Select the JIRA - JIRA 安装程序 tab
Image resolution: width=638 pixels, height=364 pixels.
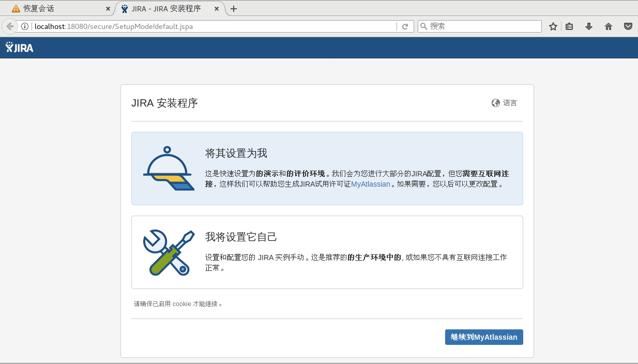[169, 9]
